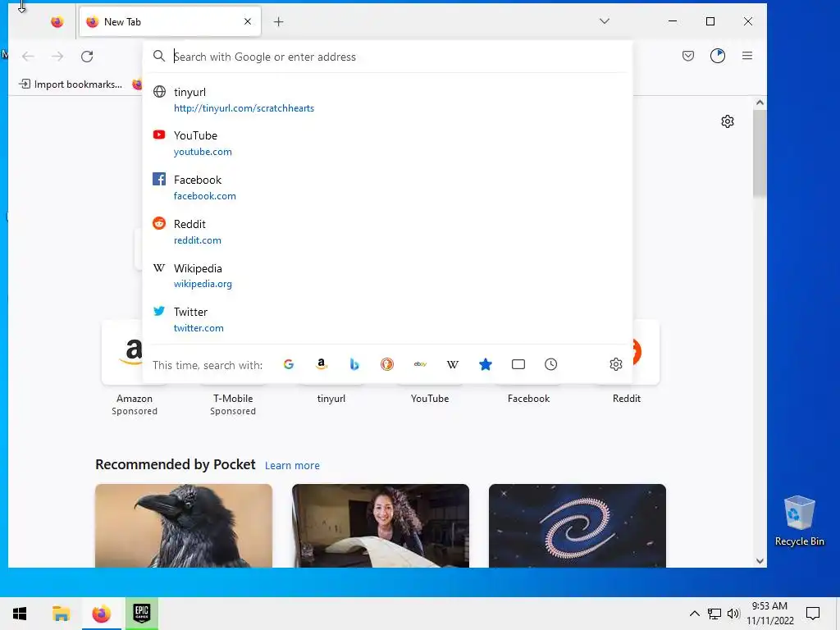
Task: Search this time with eBay icon
Action: coord(420,364)
